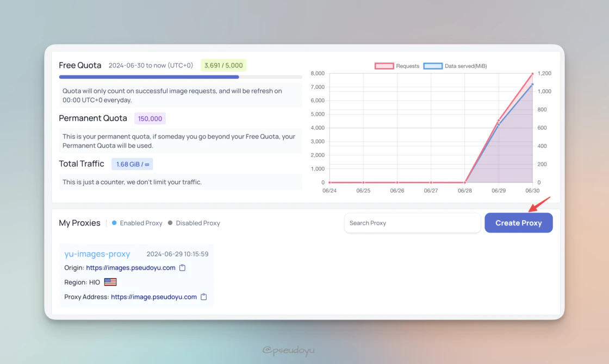Click the Create Proxy button
Screen dimensions: 609x364
pos(519,223)
